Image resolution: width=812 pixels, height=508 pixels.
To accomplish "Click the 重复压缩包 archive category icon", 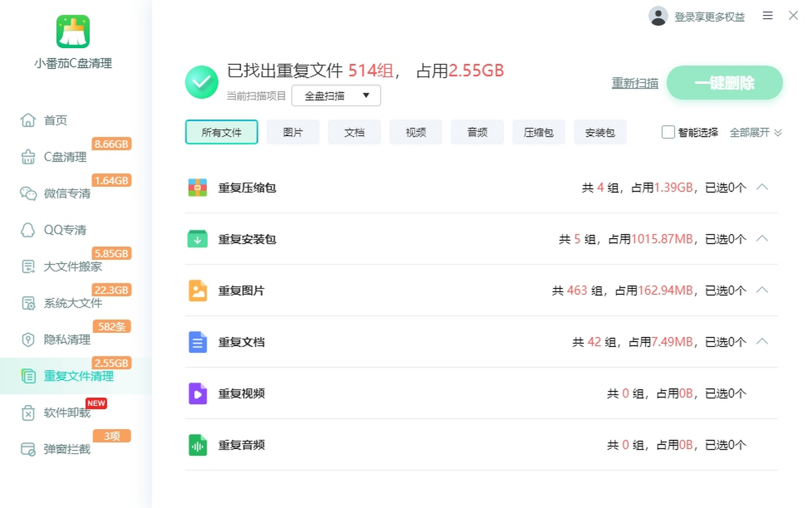I will point(197,187).
